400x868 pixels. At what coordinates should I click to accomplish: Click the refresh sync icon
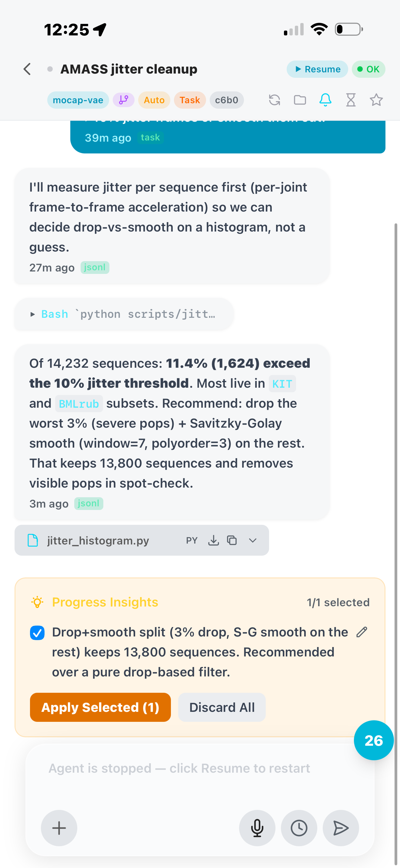[275, 100]
